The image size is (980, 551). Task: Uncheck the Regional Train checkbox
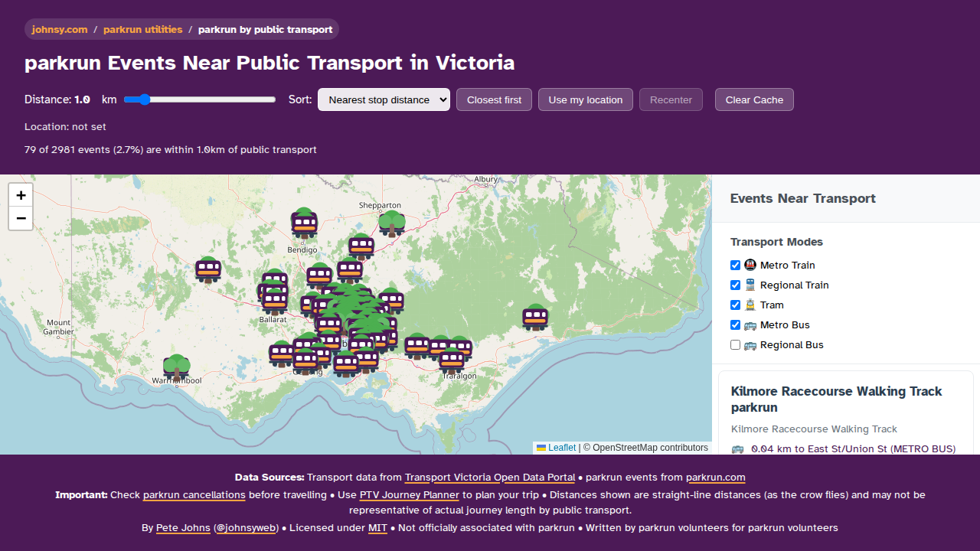pos(736,285)
